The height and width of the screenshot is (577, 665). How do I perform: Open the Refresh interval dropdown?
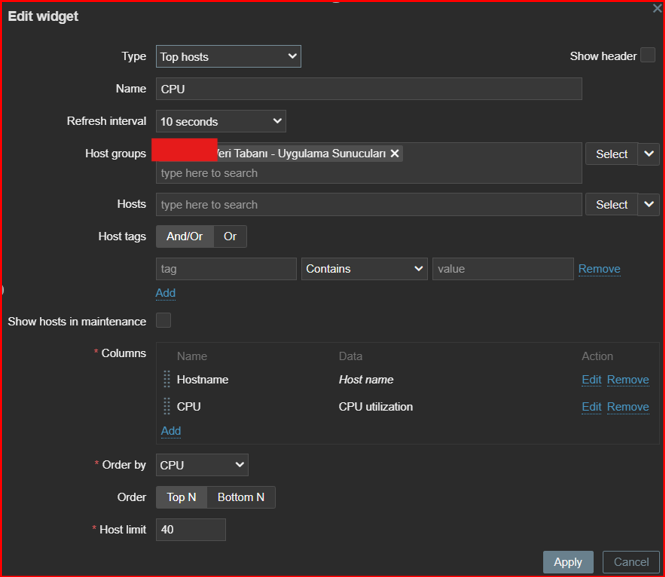[221, 122]
